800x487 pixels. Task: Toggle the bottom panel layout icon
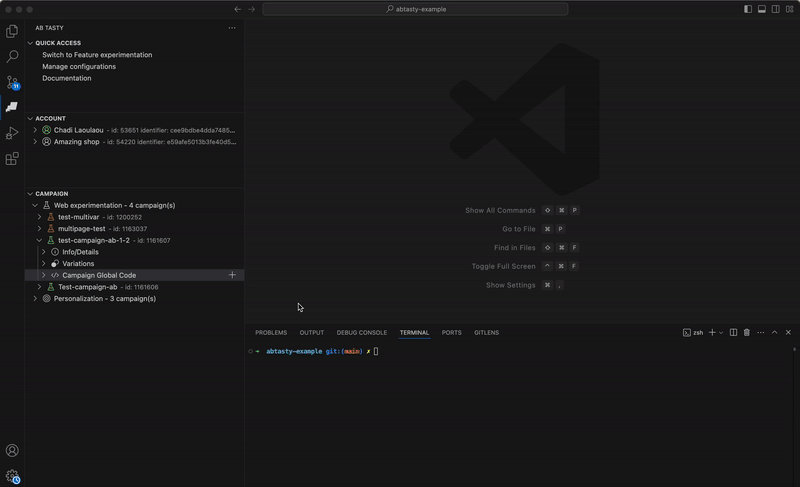(x=762, y=9)
